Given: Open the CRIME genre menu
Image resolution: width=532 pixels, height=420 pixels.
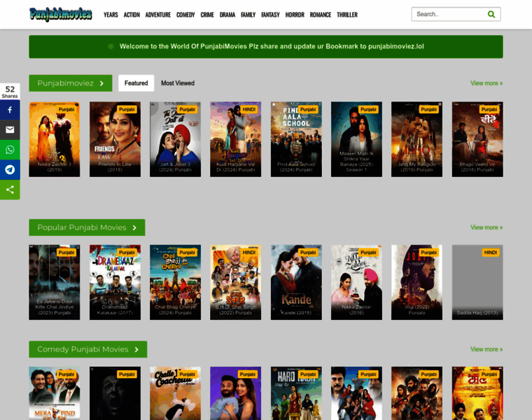Looking at the screenshot, I should (x=207, y=15).
